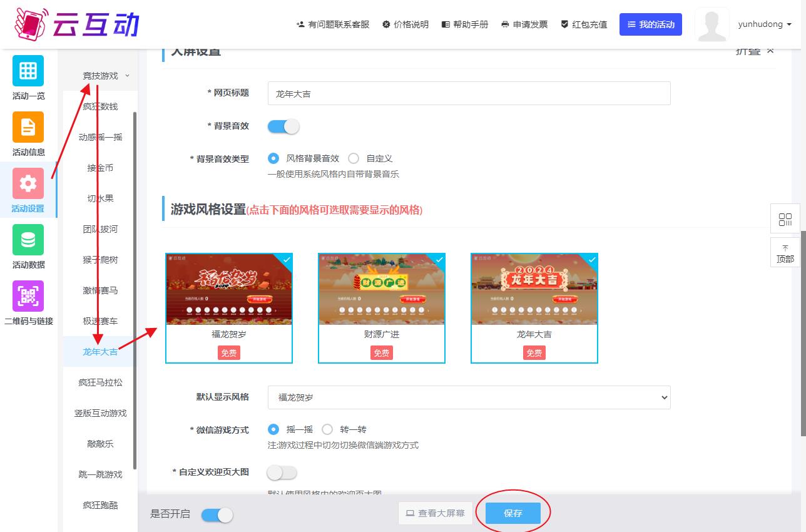Image resolution: width=806 pixels, height=532 pixels.
Task: Open 接金币 menu item
Action: pyautogui.click(x=100, y=168)
